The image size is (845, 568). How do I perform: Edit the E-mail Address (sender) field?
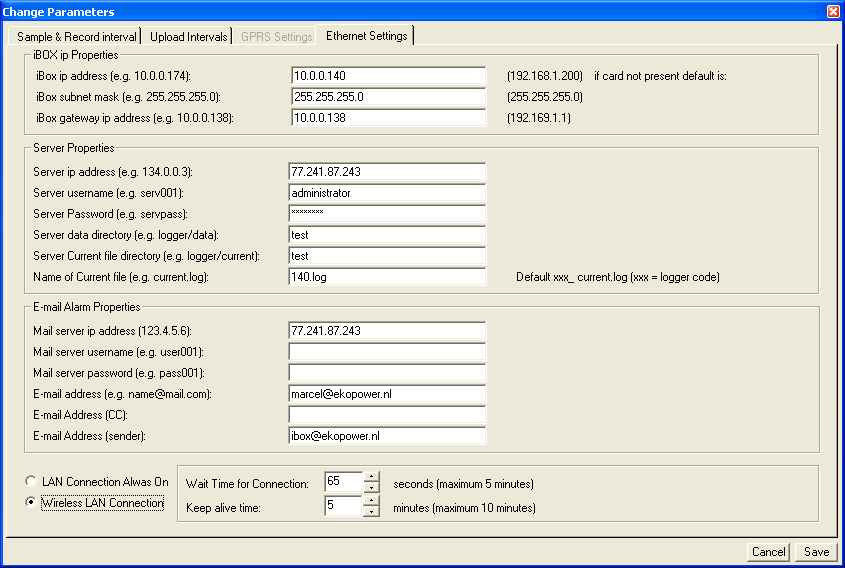tap(386, 436)
